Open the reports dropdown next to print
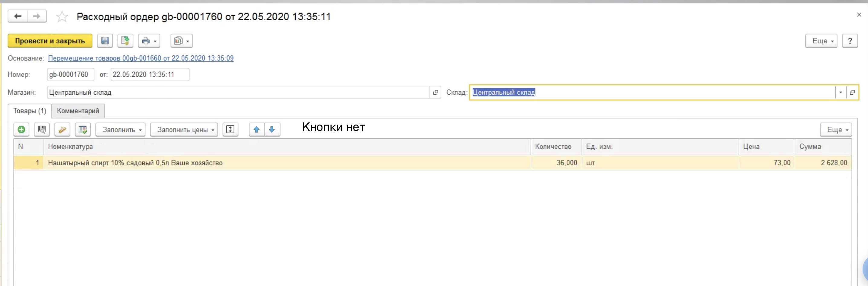Image resolution: width=868 pixels, height=286 pixels. coord(182,41)
